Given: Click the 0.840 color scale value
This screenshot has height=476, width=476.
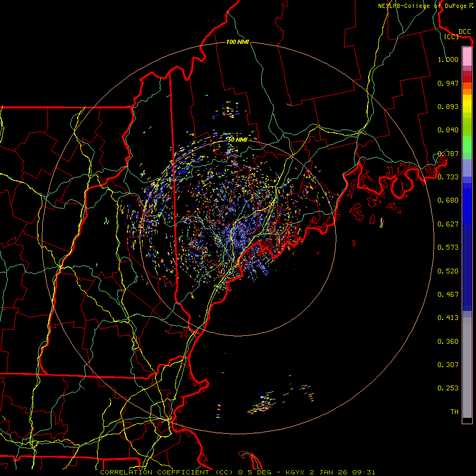Looking at the screenshot, I should click(x=448, y=130).
